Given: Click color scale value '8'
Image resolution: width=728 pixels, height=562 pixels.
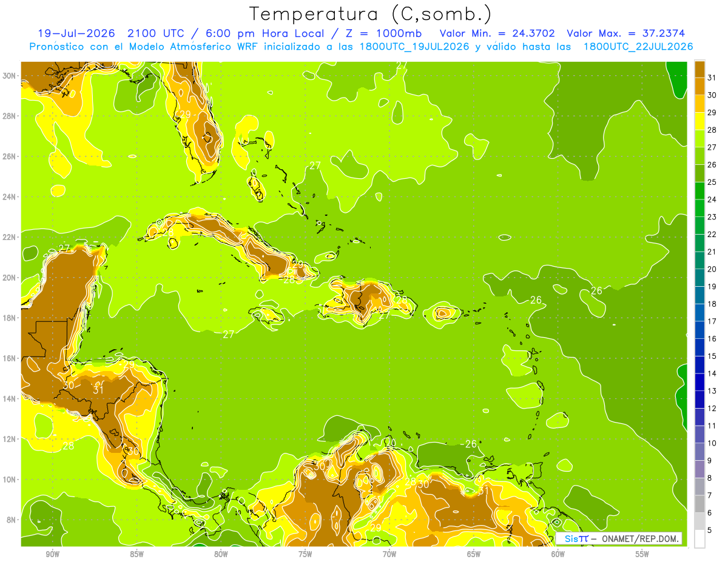Looking at the screenshot, I should click(x=710, y=478).
